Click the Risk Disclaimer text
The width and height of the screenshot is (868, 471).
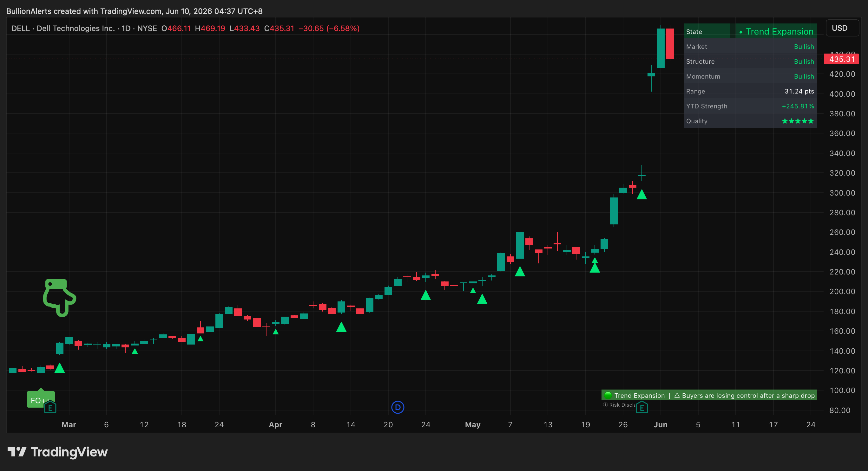(619, 405)
